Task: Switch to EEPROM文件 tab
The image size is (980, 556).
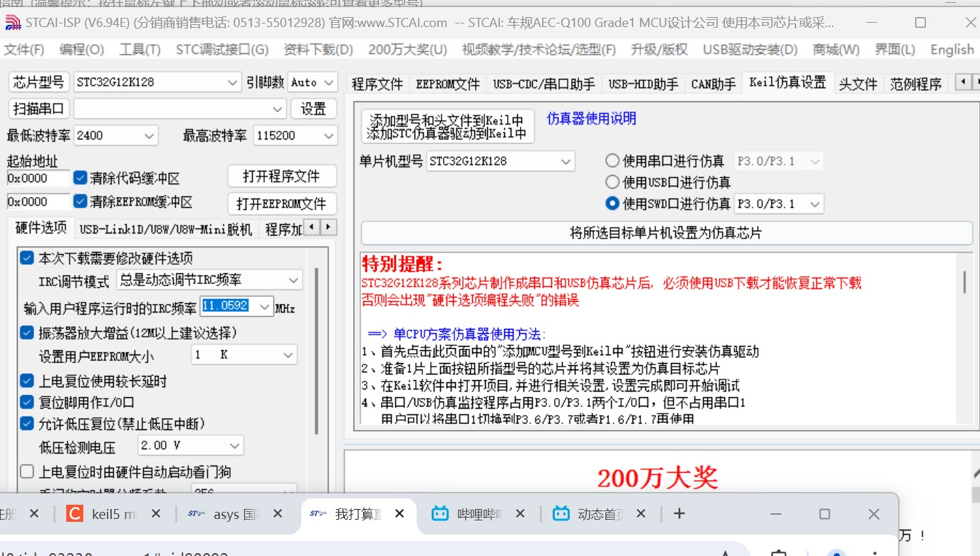Action: (x=448, y=84)
